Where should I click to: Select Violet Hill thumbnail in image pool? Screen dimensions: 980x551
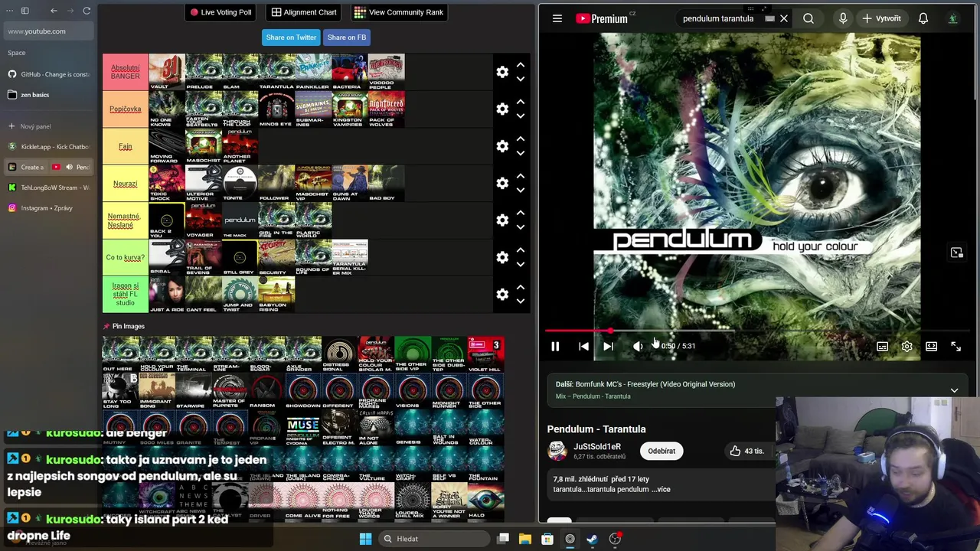(x=485, y=354)
